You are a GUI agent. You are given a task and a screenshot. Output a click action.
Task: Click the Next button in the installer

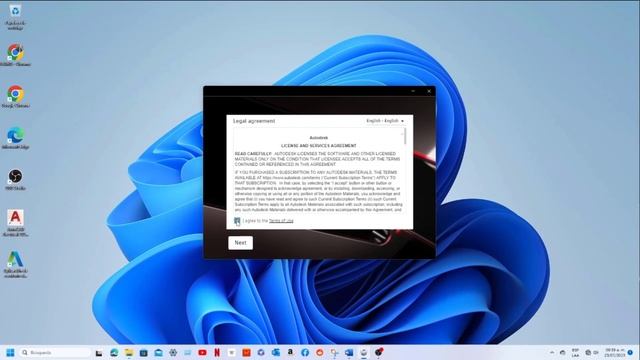pos(240,243)
